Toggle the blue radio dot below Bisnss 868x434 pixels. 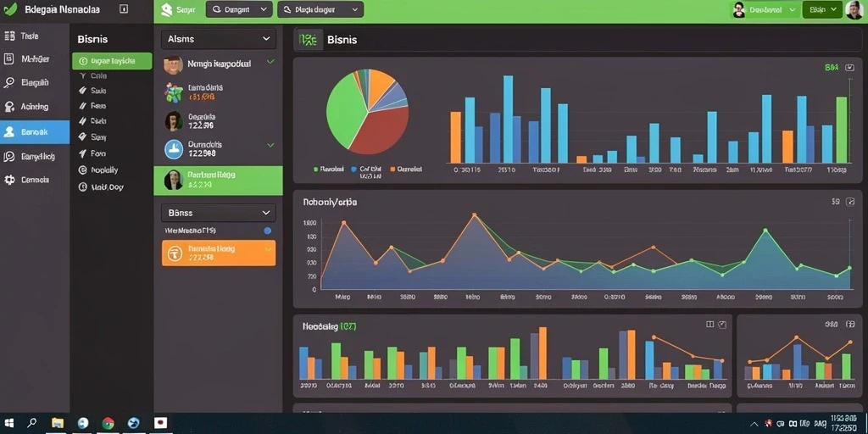click(x=268, y=231)
